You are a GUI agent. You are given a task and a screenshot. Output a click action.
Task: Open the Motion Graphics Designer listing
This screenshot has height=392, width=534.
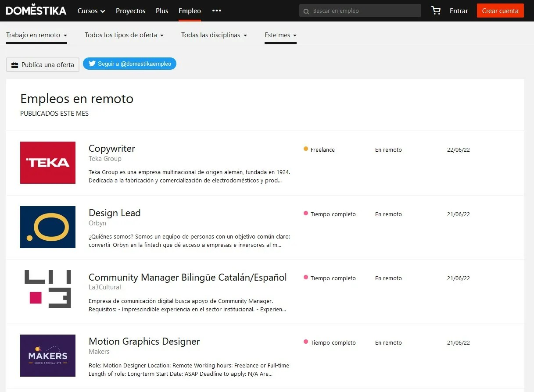[144, 342]
